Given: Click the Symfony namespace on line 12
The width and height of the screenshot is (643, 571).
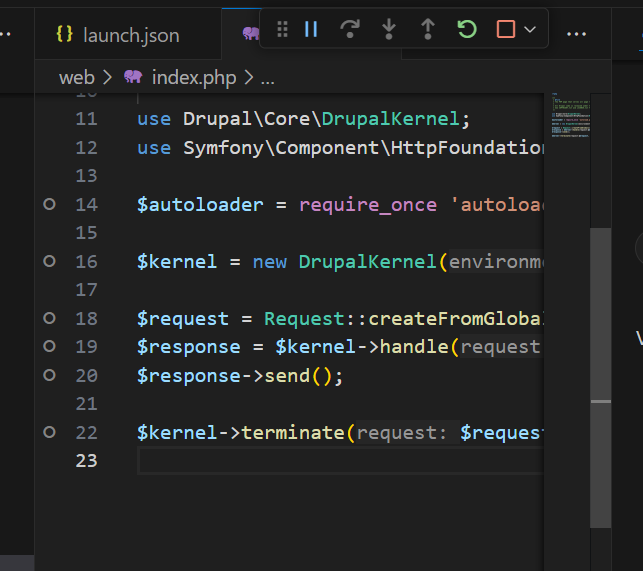Looking at the screenshot, I should click(223, 148).
